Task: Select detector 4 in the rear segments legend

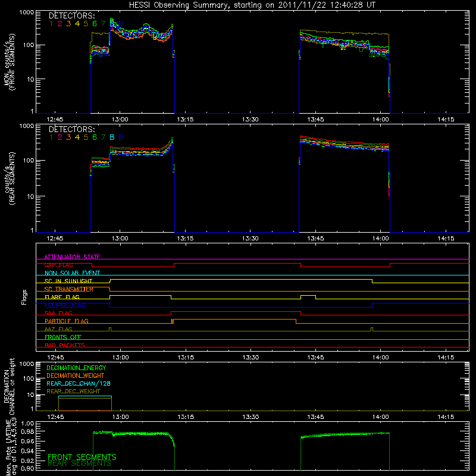Action: (x=77, y=137)
